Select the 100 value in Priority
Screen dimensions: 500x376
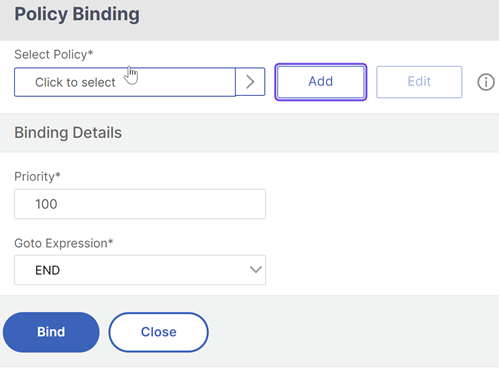click(46, 204)
